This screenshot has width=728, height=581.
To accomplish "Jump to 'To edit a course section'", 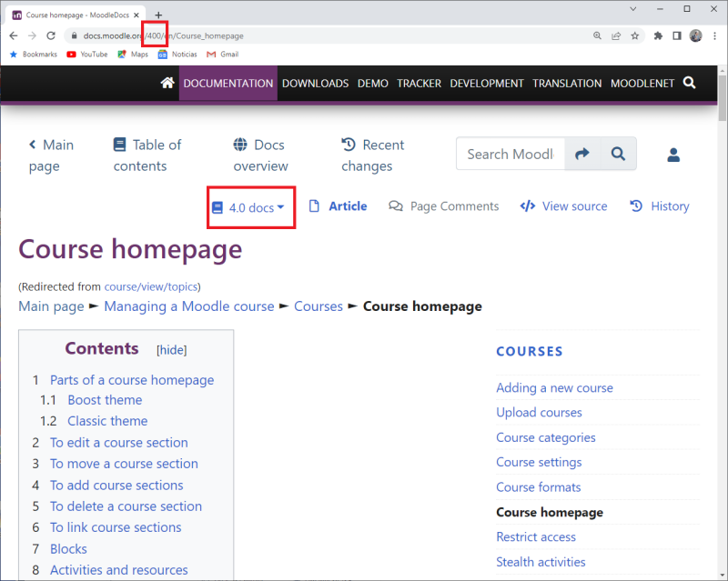I will pos(118,443).
